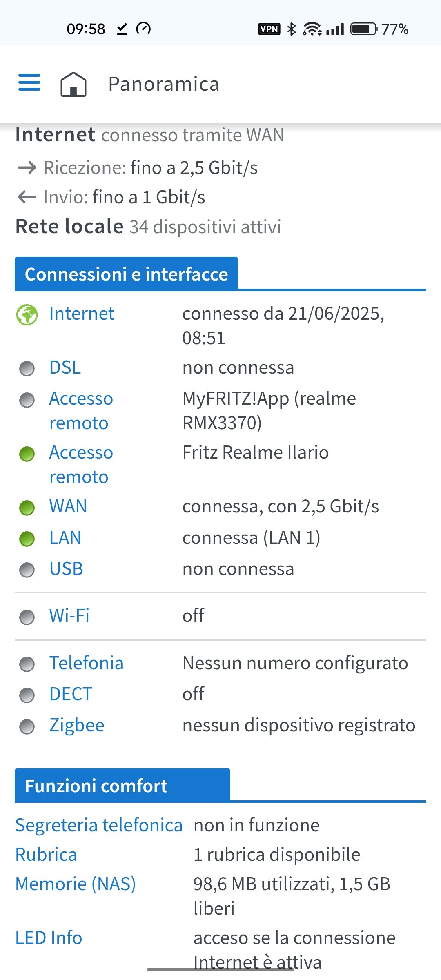Tap the green status dot beside WAN

[x=27, y=508]
